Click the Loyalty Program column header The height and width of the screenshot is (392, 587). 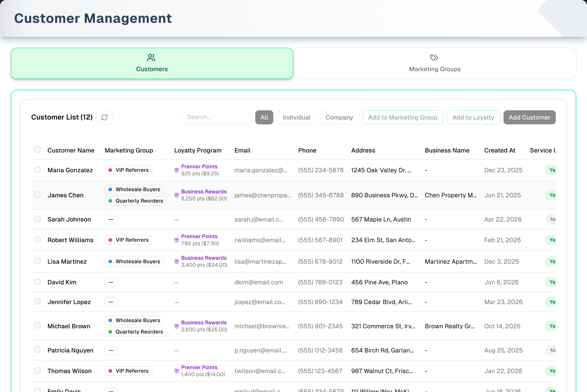(x=198, y=151)
